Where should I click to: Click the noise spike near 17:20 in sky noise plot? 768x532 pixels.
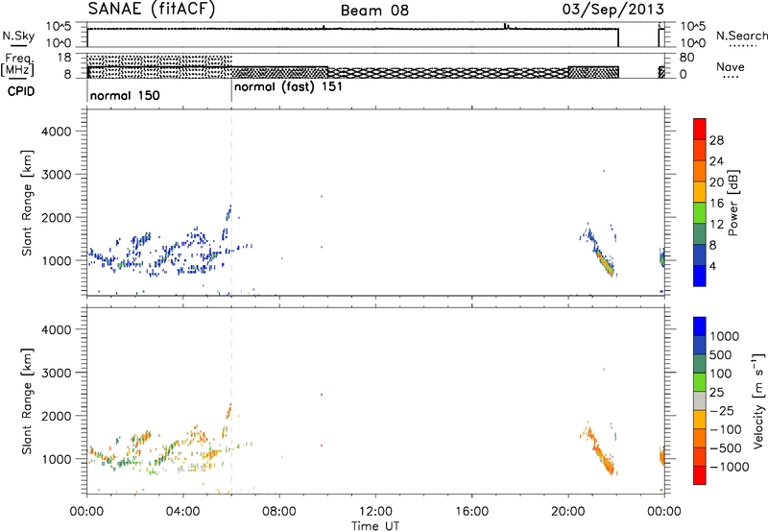point(506,26)
